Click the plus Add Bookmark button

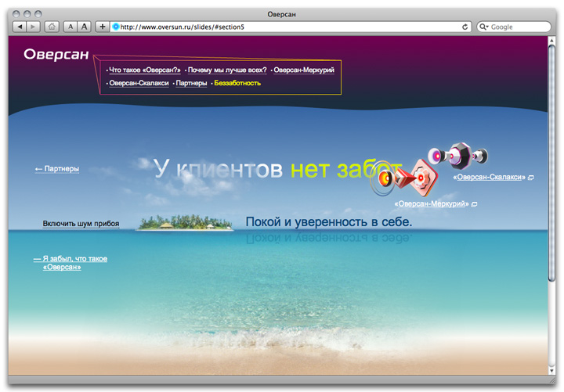pos(103,27)
